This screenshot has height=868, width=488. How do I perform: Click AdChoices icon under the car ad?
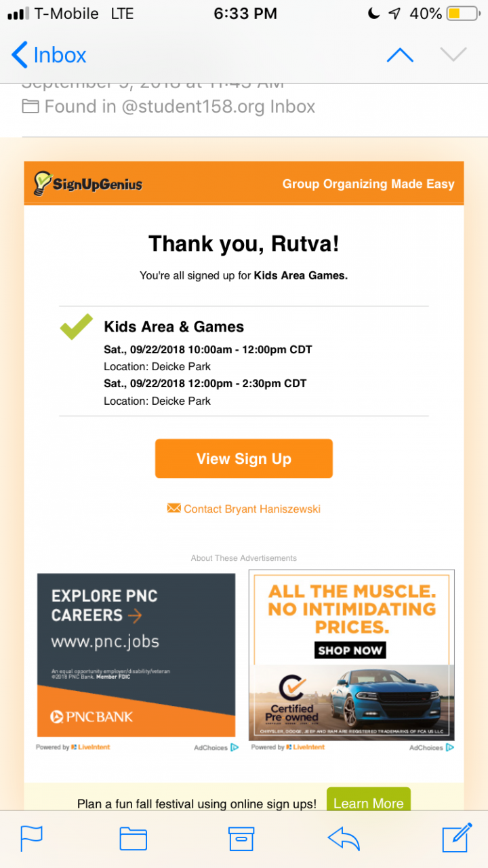pyautogui.click(x=449, y=747)
